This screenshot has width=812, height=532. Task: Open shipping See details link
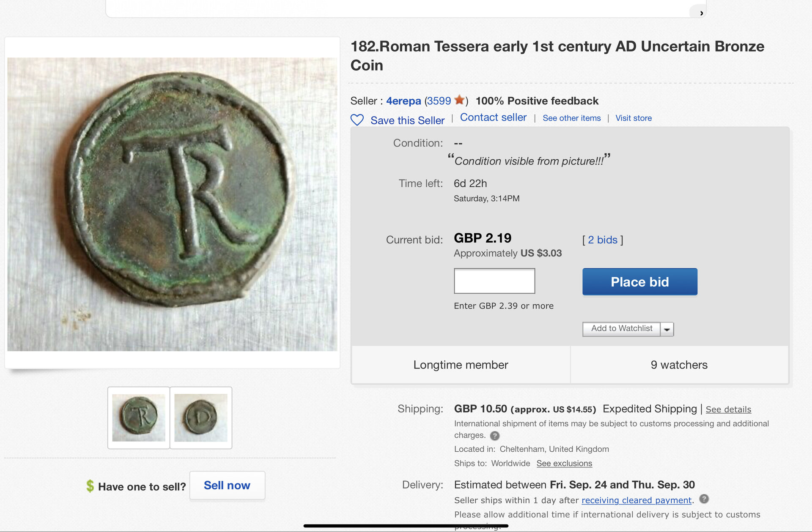[x=728, y=409]
